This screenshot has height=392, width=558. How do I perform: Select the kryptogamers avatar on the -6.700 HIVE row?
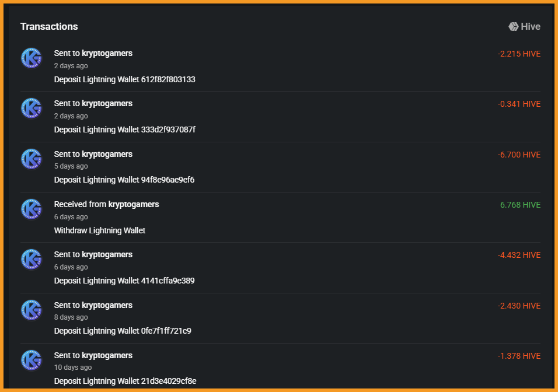(32, 159)
